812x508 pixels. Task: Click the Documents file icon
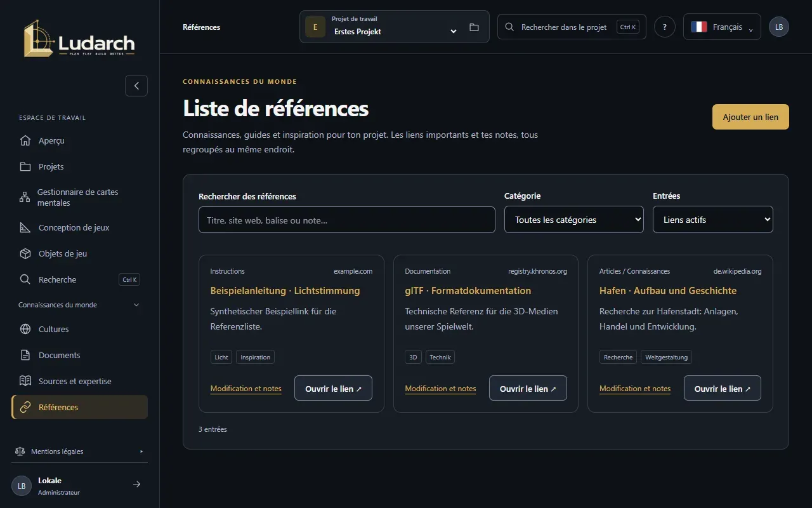25,355
